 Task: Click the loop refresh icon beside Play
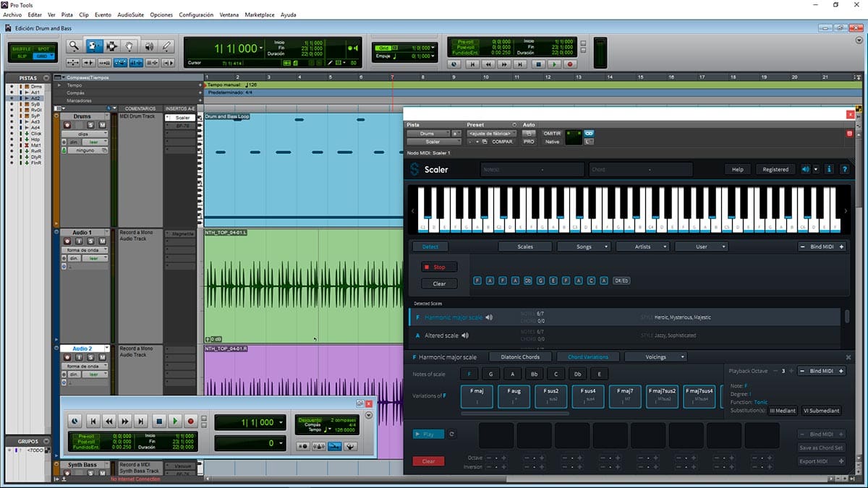tap(453, 435)
